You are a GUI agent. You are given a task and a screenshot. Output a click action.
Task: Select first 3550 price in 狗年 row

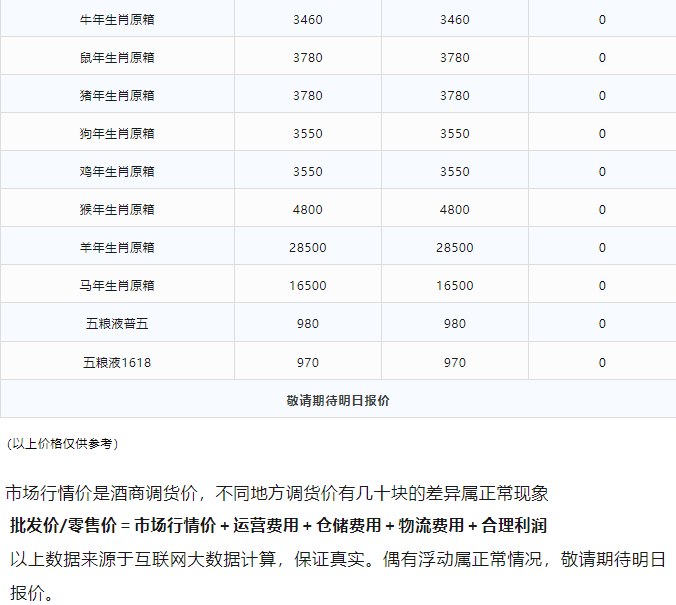[x=308, y=134]
